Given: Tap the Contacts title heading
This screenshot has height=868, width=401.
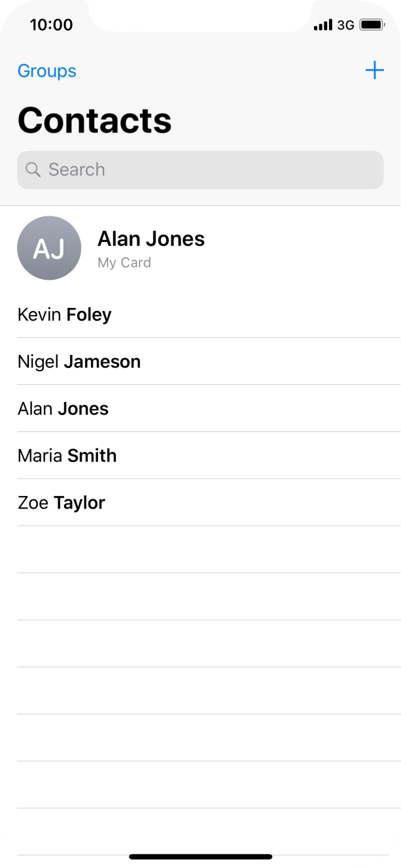Looking at the screenshot, I should pos(94,120).
